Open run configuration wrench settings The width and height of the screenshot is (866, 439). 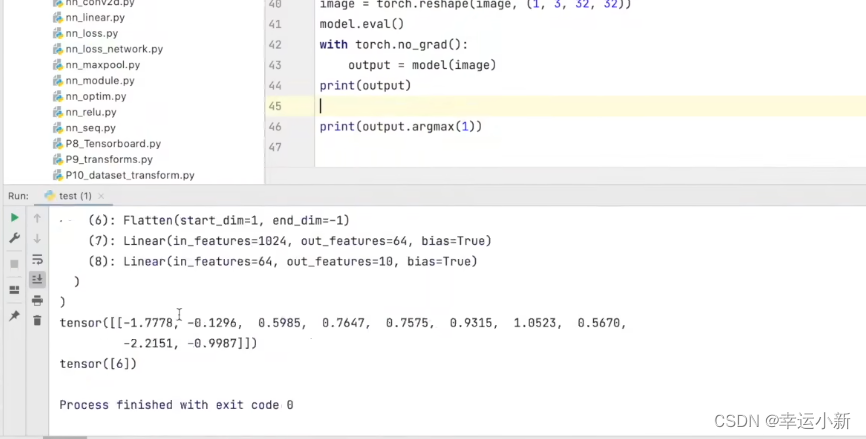(14, 238)
